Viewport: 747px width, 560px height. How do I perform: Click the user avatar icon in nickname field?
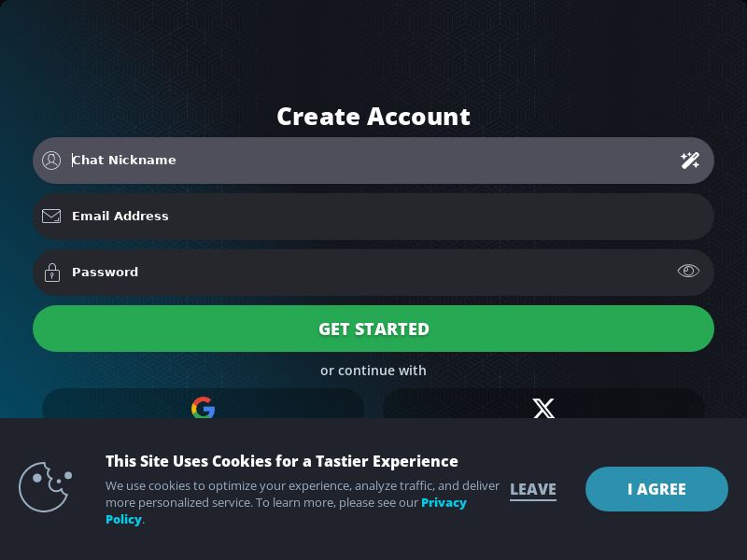pyautogui.click(x=52, y=161)
